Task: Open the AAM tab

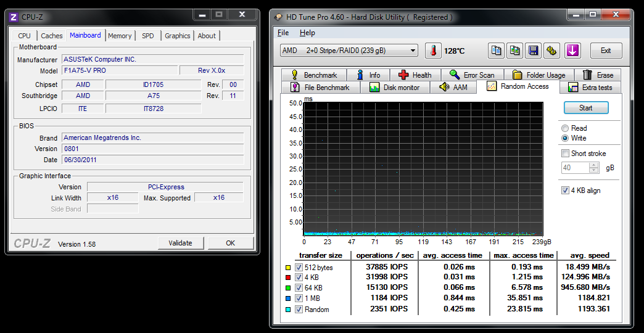Action: coord(453,87)
